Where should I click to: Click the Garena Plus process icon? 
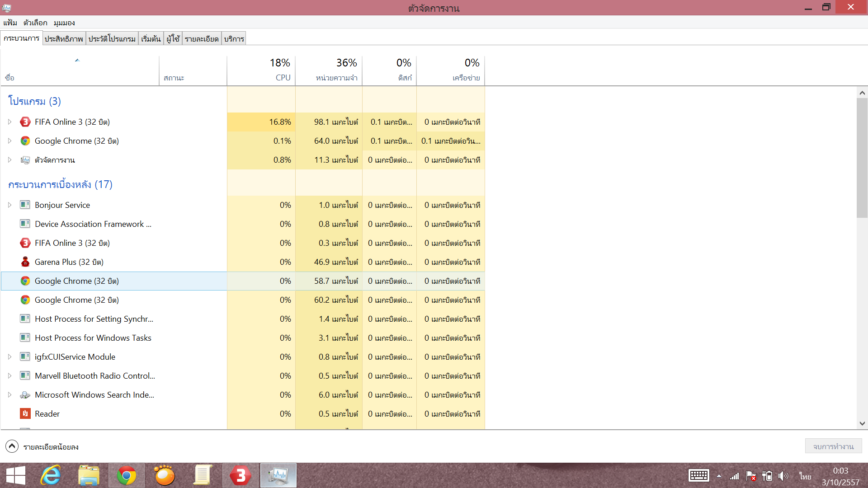click(x=25, y=262)
